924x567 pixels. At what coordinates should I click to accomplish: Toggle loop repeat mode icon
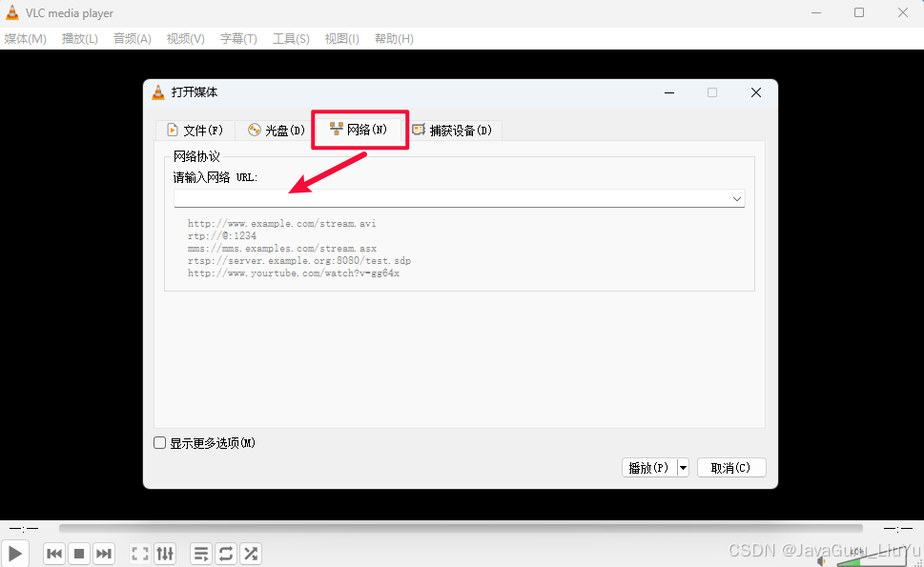226,554
